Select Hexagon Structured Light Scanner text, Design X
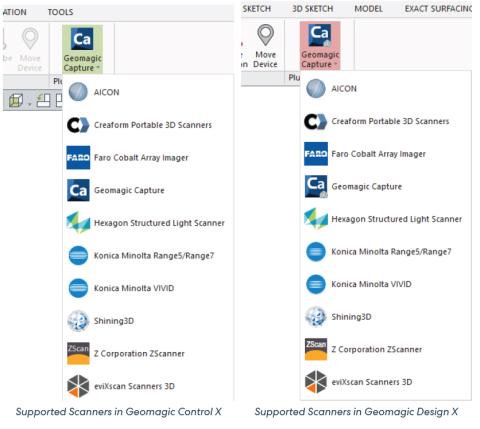The height and width of the screenshot is (429, 480). pos(397,219)
